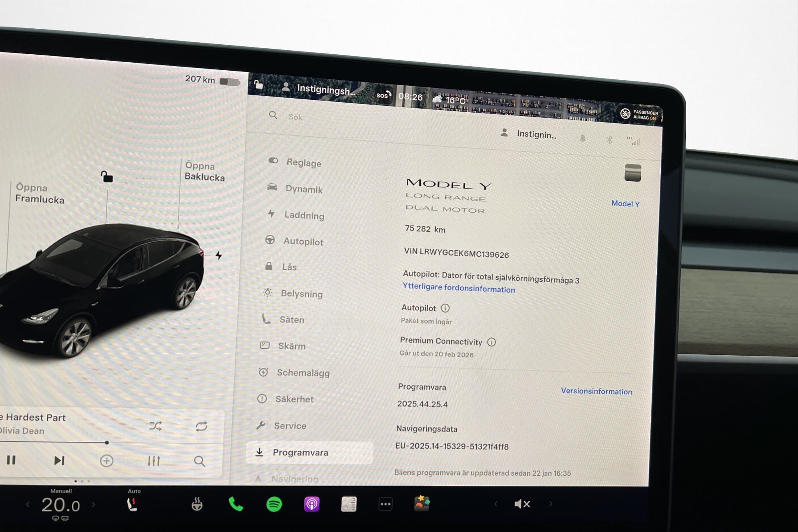The image size is (798, 532).
Task: Open Skärm display settings
Action: pos(283,346)
